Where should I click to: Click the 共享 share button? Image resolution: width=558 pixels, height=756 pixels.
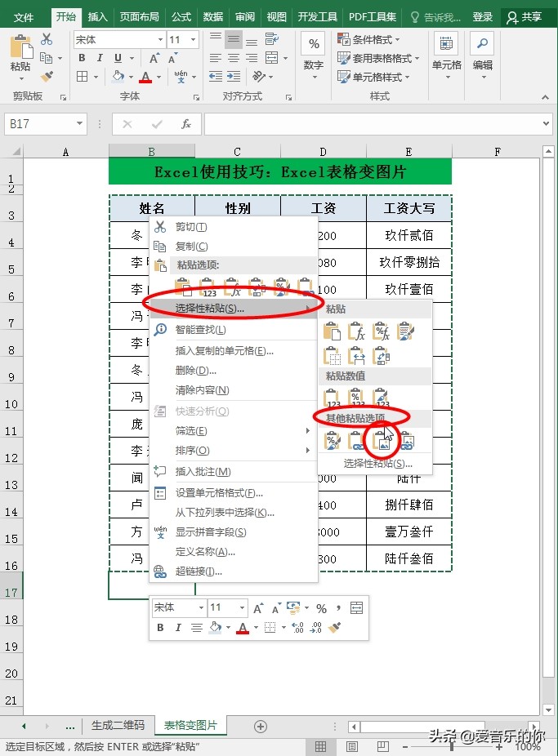(525, 17)
